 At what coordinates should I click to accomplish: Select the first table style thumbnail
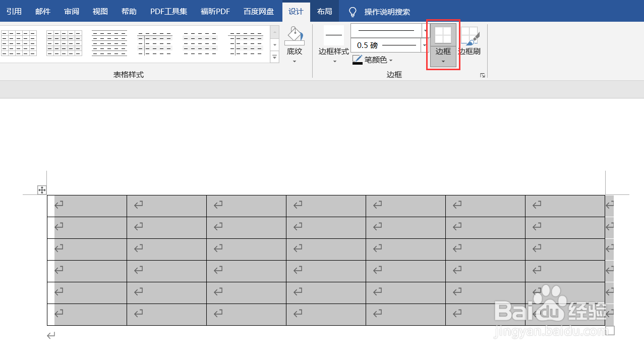[19, 43]
